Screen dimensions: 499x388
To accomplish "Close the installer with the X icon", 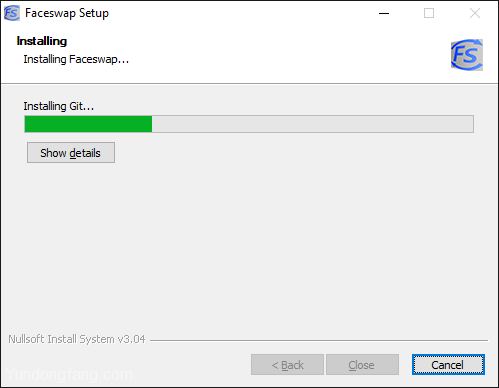I will coord(475,13).
